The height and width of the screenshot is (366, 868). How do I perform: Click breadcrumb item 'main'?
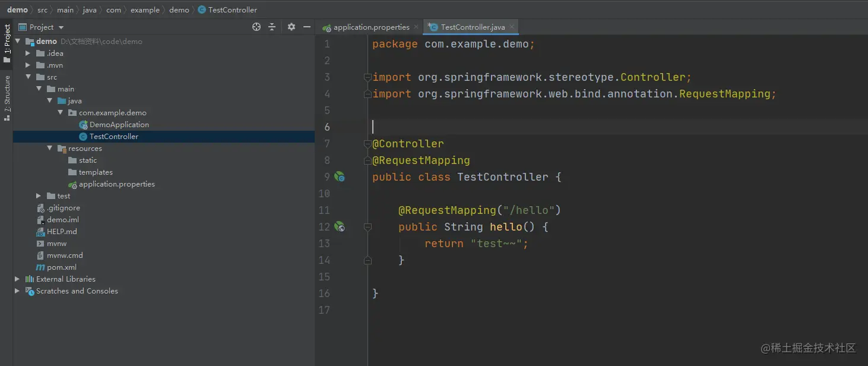point(65,10)
